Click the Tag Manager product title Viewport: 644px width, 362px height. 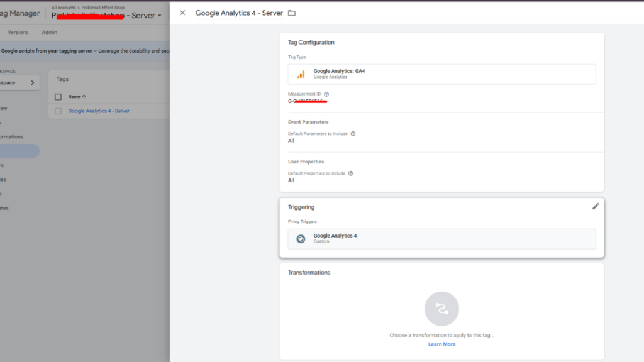pyautogui.click(x=19, y=13)
